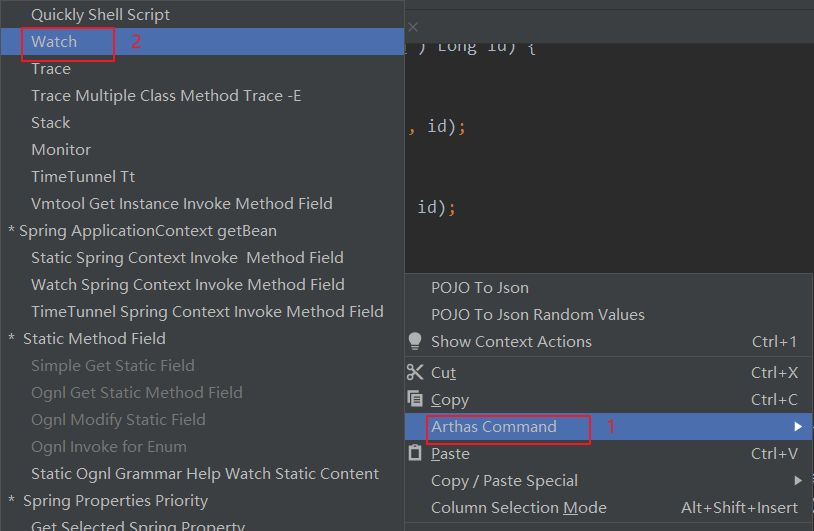The height and width of the screenshot is (531, 814).
Task: Expand the Copy / Paste Special arrow
Action: click(798, 481)
